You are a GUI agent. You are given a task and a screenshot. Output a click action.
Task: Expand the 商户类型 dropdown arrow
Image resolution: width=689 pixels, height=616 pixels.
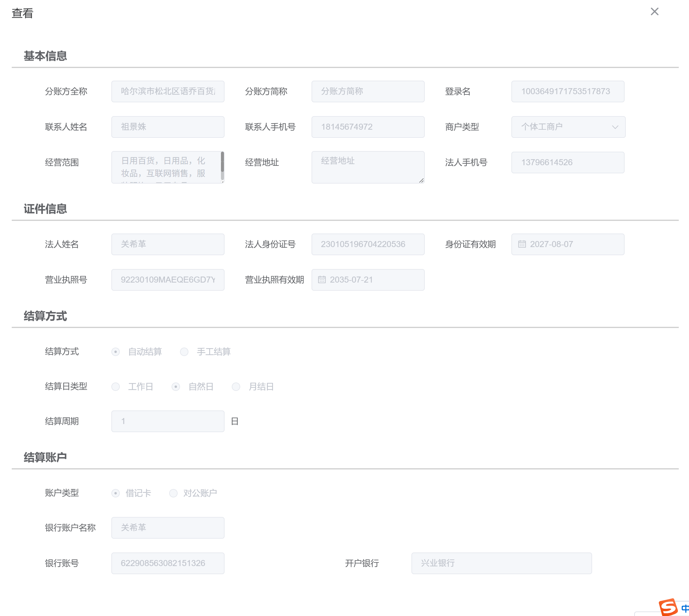click(615, 127)
